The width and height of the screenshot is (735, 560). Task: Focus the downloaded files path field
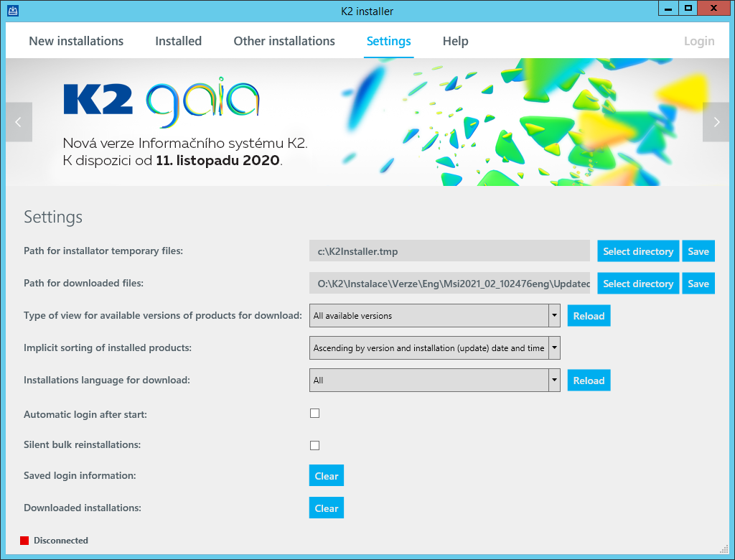(x=449, y=284)
